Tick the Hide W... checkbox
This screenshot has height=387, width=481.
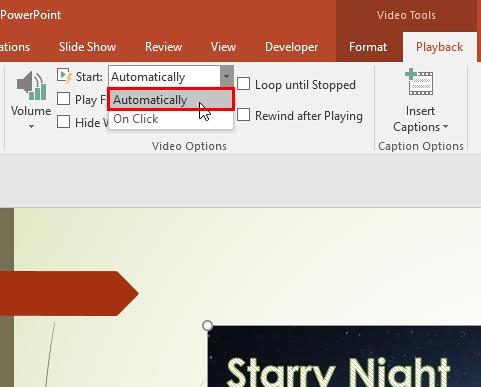pyautogui.click(x=63, y=122)
